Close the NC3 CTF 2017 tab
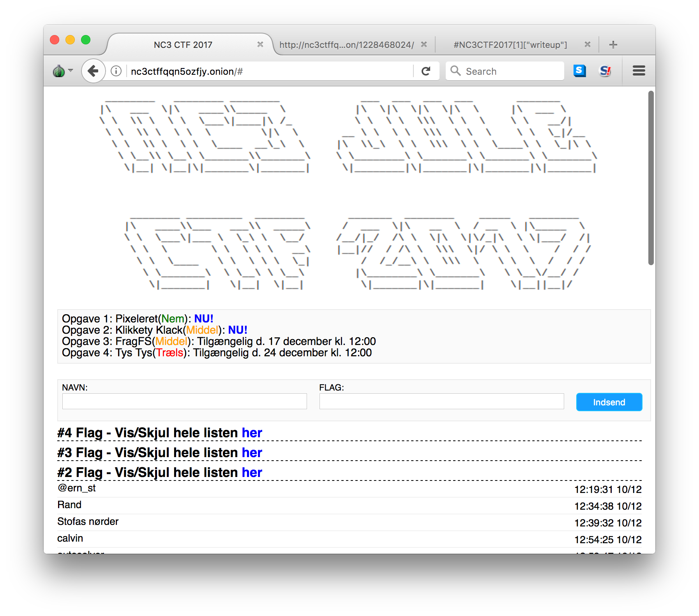The height and width of the screenshot is (616, 699). coord(260,44)
